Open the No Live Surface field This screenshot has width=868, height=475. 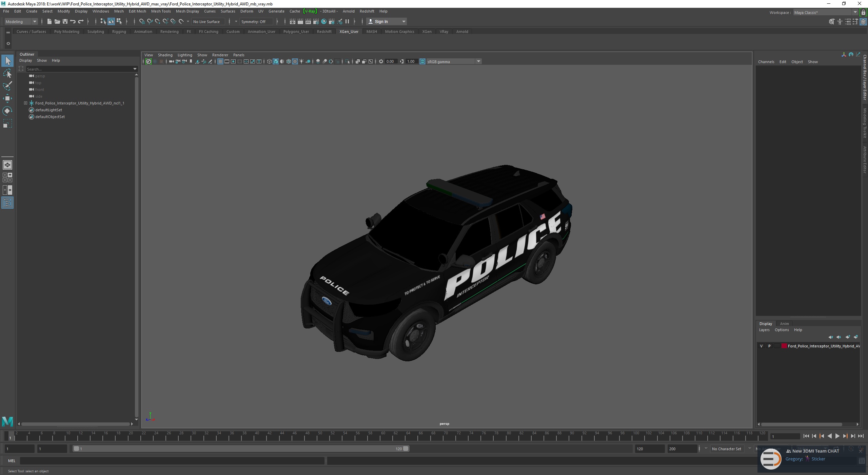pyautogui.click(x=208, y=21)
